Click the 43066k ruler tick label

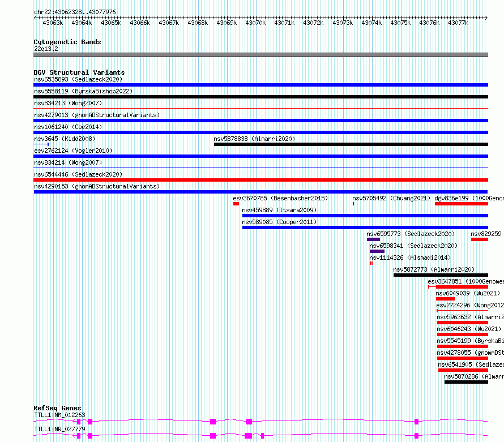(x=140, y=23)
